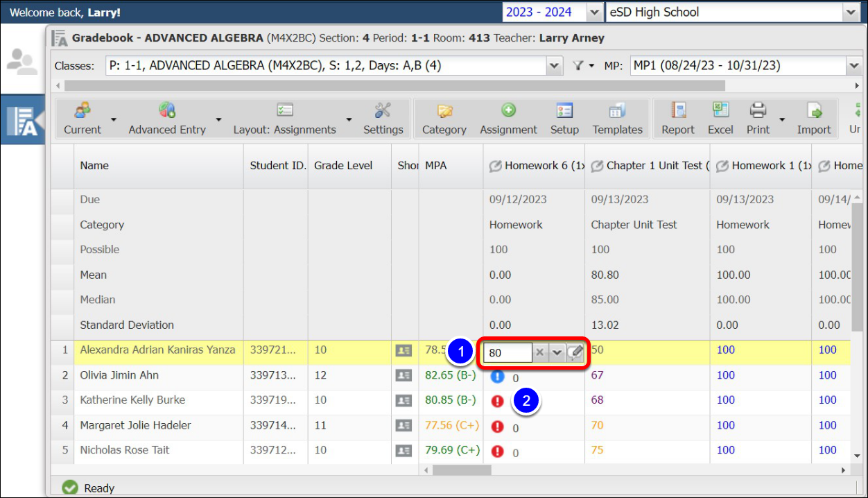
Task: Click the filter funnel icon beside Classes
Action: click(579, 66)
